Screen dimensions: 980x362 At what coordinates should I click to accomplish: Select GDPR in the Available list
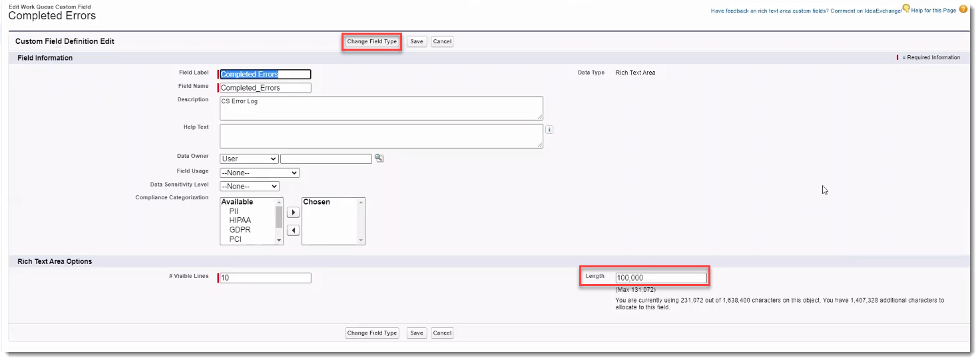point(240,230)
